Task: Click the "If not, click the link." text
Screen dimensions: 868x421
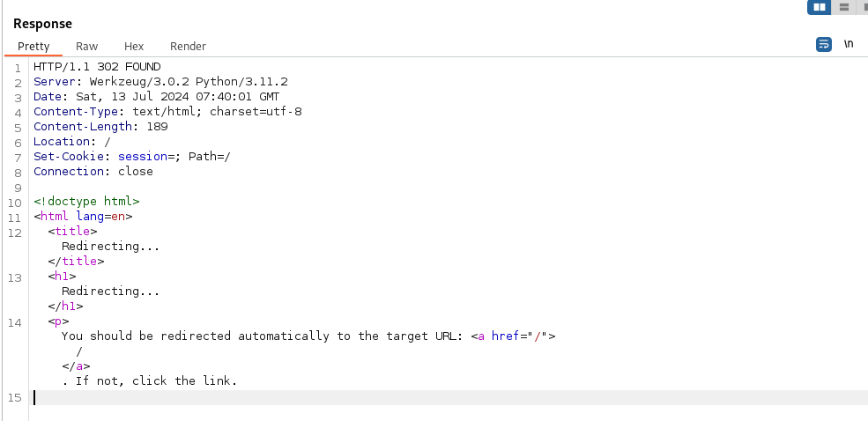Action: pos(156,381)
